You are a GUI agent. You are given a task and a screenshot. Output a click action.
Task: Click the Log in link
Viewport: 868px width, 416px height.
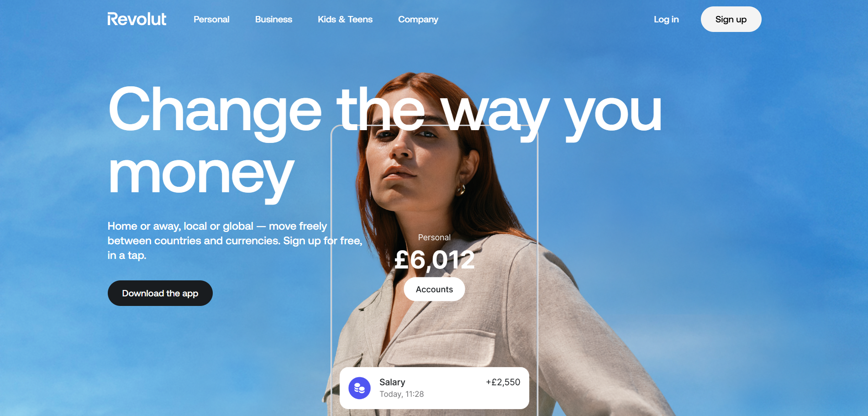tap(666, 19)
